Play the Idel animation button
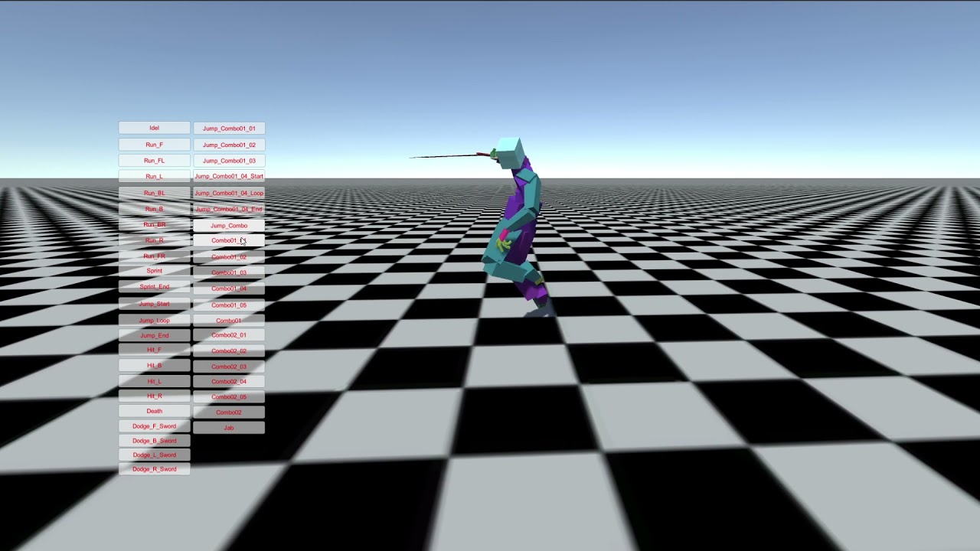This screenshot has height=551, width=980. [154, 128]
